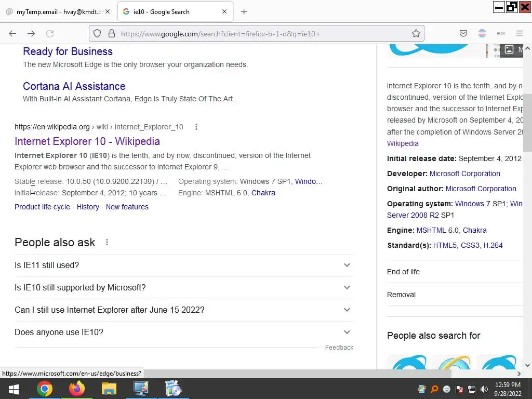Click the Feedback link under questions
This screenshot has height=399, width=532.
pos(339,348)
